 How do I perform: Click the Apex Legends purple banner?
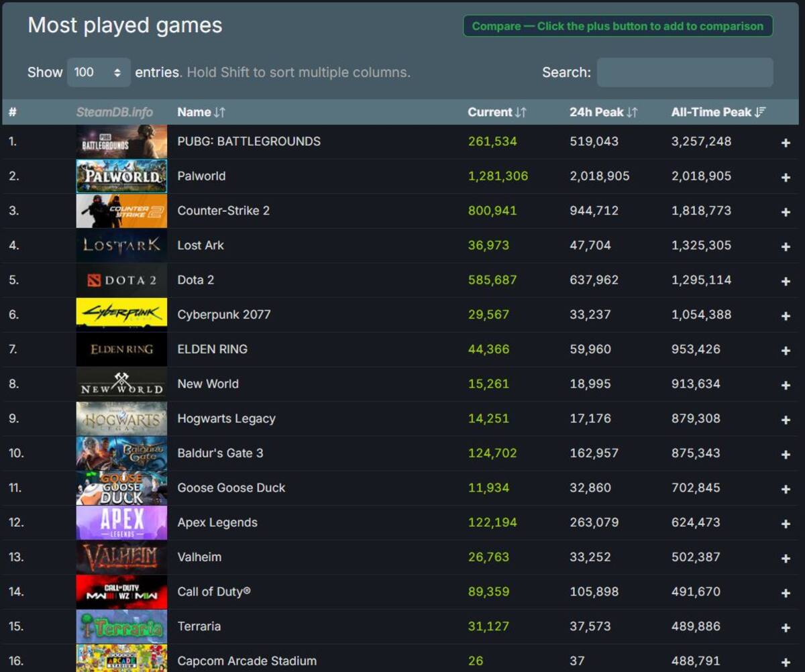tap(121, 522)
